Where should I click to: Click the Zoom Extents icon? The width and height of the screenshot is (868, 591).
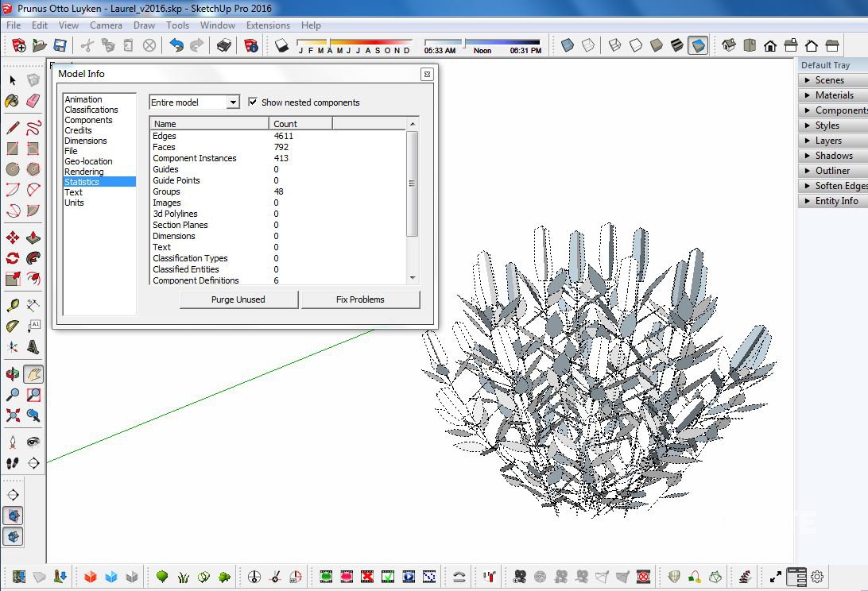pyautogui.click(x=13, y=415)
